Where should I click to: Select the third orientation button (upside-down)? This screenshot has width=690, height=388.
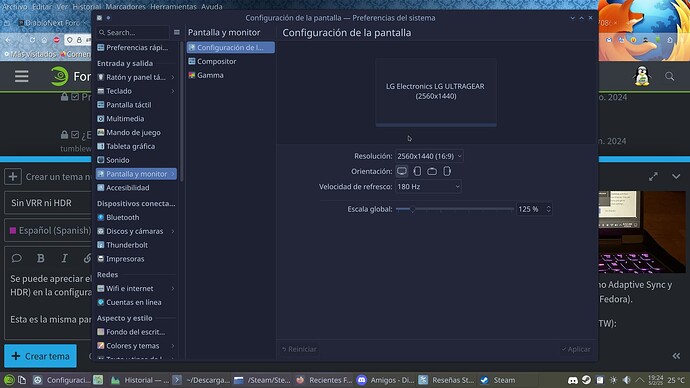[432, 171]
